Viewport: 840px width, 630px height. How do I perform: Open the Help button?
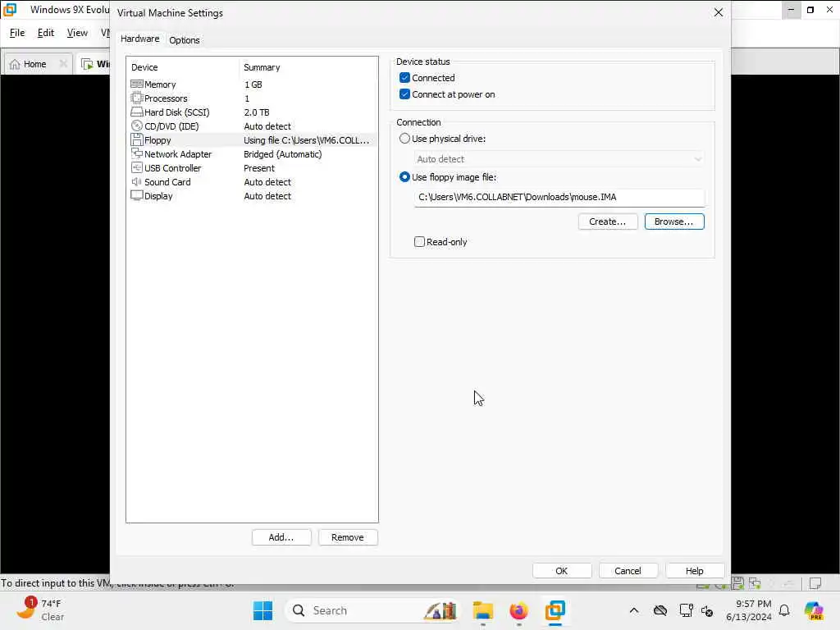(694, 571)
